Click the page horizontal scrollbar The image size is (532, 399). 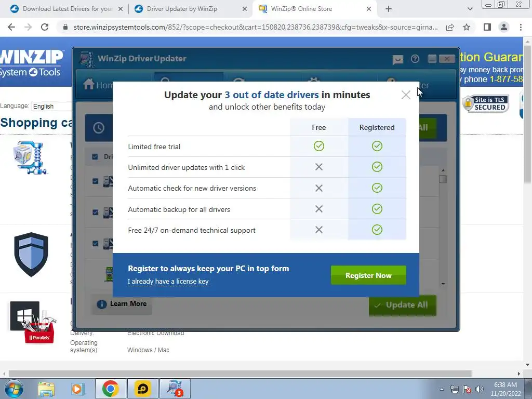[x=240, y=374]
